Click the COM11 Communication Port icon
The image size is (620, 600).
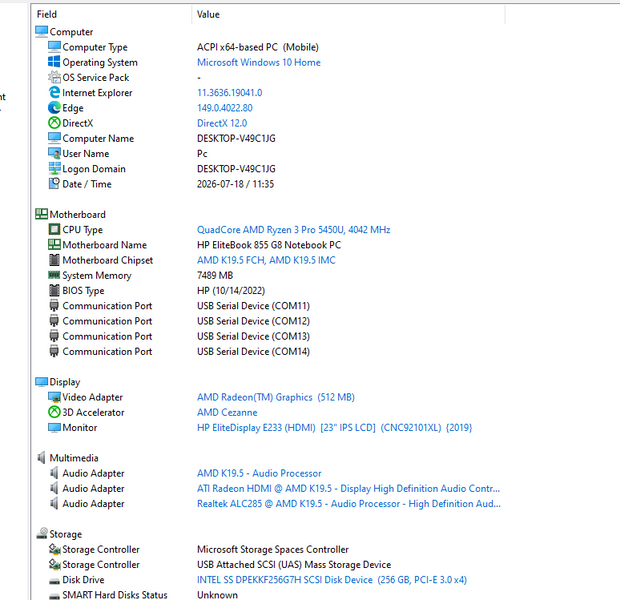[x=54, y=306]
